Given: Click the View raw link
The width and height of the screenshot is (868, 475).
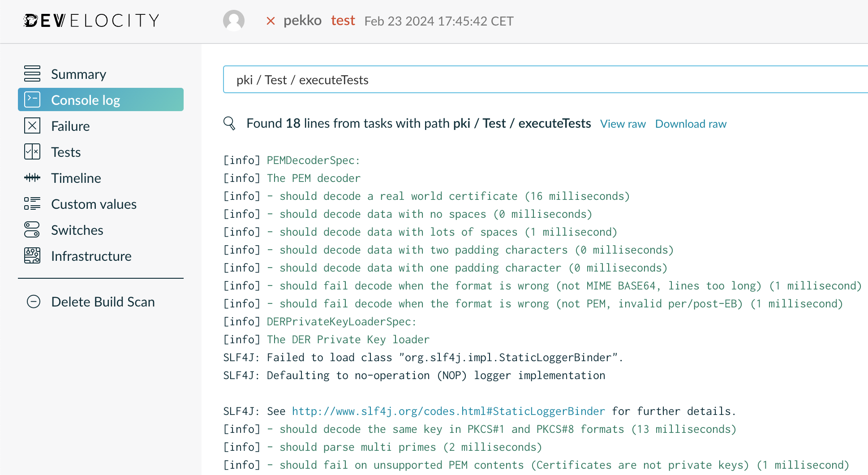Looking at the screenshot, I should [x=623, y=124].
